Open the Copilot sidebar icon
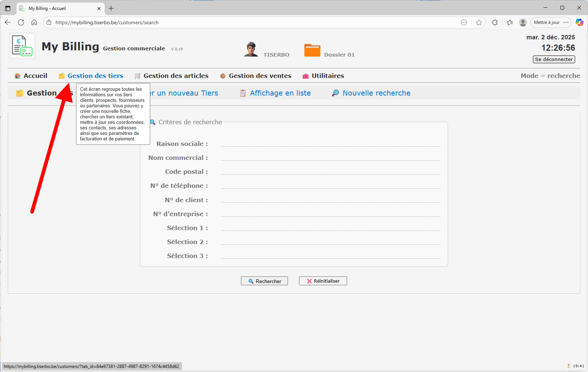The height and width of the screenshot is (372, 588). [579, 22]
